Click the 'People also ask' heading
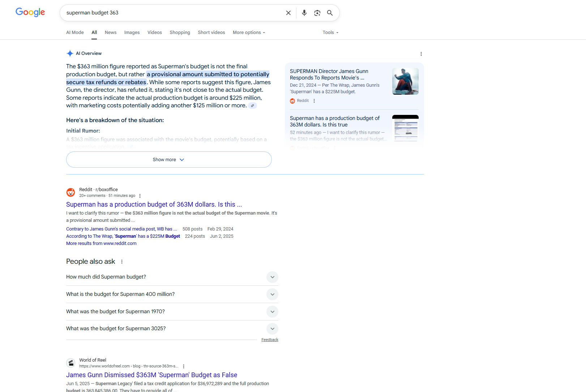The height and width of the screenshot is (392, 586). point(90,262)
